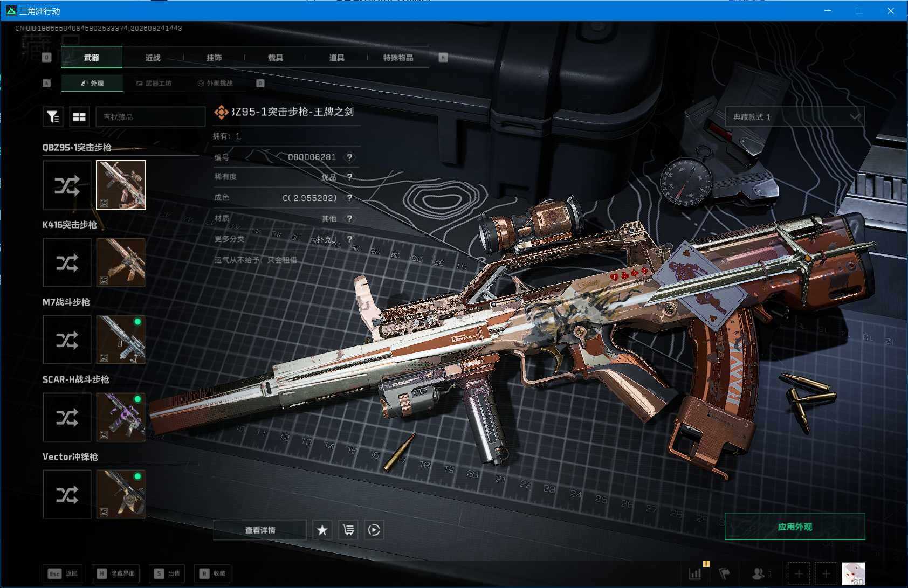Show help for 更多分类 category

349,239
